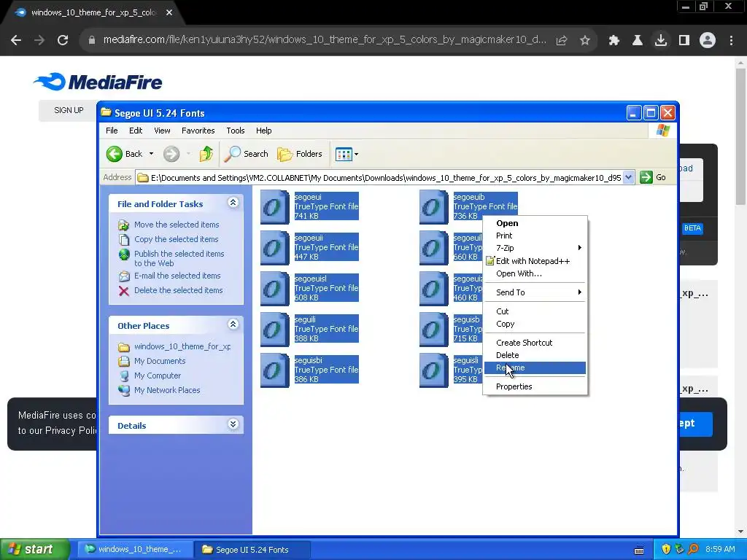
Task: Open the Views icon button
Action: coord(344,155)
